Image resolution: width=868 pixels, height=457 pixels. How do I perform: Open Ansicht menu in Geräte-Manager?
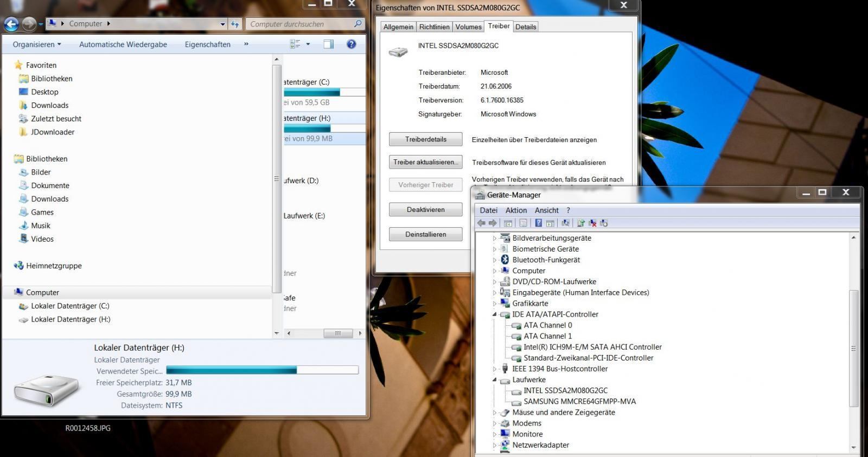click(546, 210)
